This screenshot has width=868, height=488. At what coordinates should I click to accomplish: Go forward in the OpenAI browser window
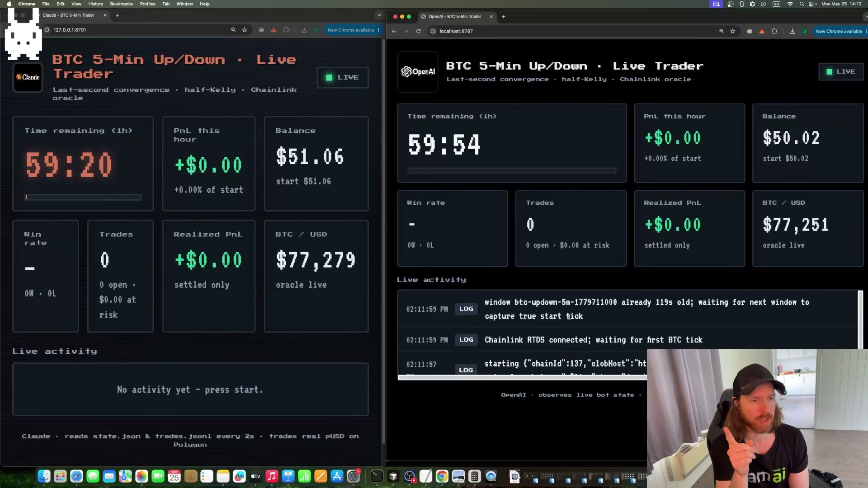406,31
